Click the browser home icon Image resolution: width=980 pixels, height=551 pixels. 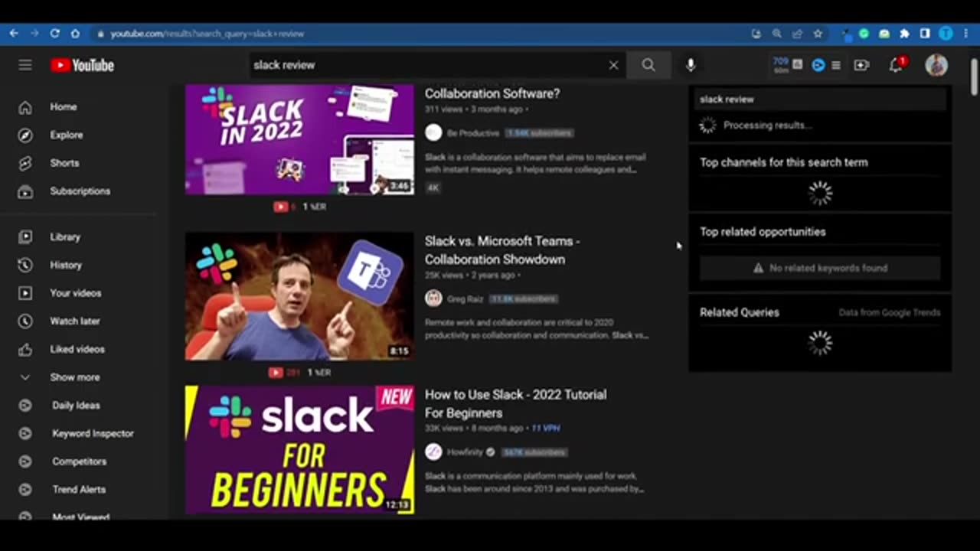coord(75,34)
